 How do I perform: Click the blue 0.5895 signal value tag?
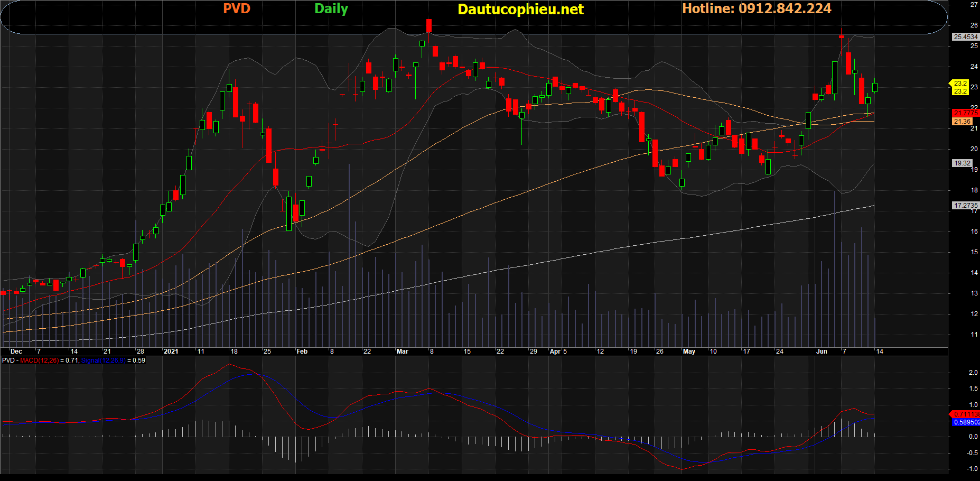pyautogui.click(x=966, y=422)
